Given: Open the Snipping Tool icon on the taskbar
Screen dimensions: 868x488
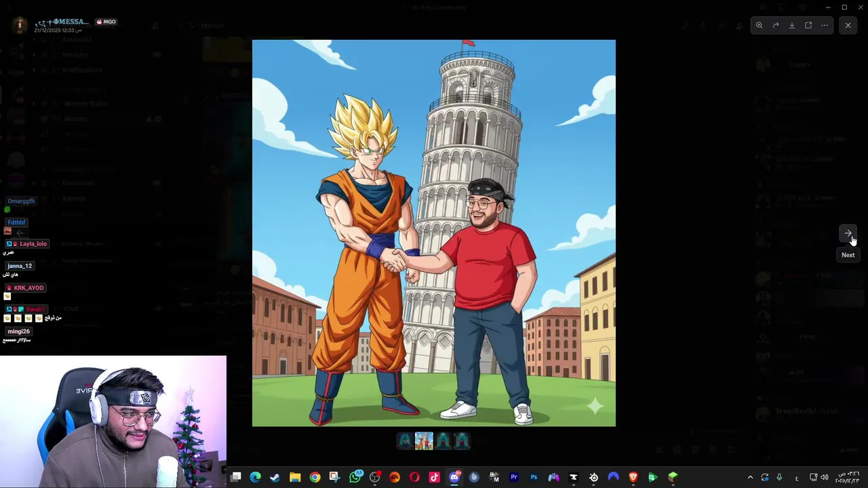Looking at the screenshot, I should pos(335,477).
